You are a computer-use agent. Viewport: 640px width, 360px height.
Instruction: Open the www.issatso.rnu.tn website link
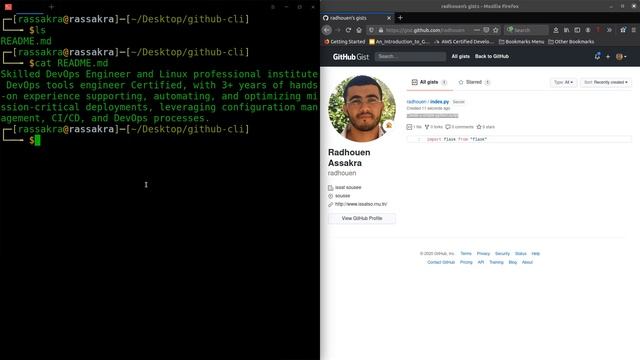pos(361,204)
